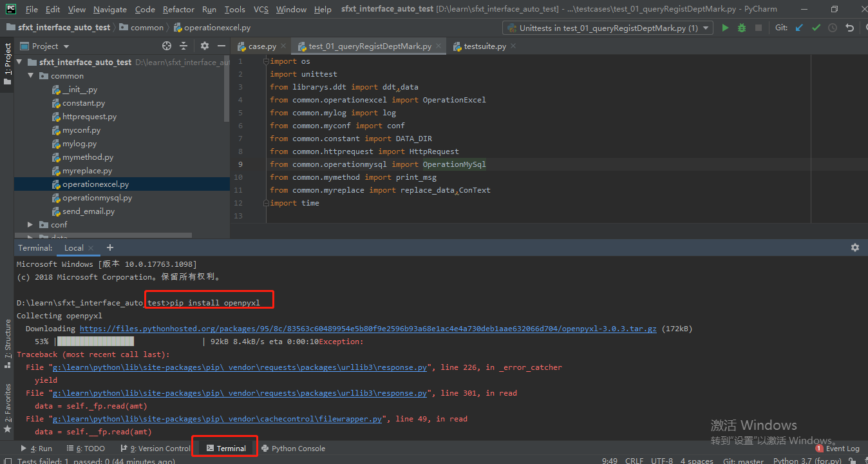Viewport: 868px width, 464px height.
Task: Open the Project panel settings gear
Action: tap(205, 46)
